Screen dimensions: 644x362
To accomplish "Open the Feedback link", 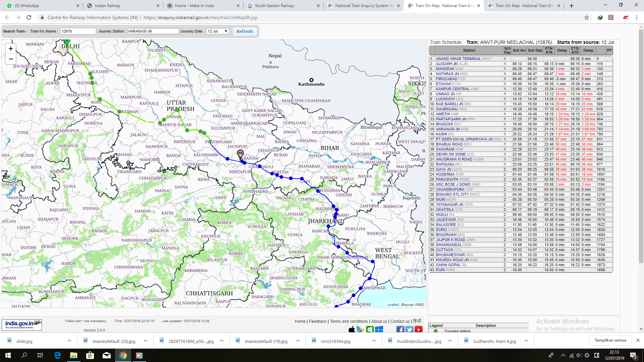I will tap(317, 321).
